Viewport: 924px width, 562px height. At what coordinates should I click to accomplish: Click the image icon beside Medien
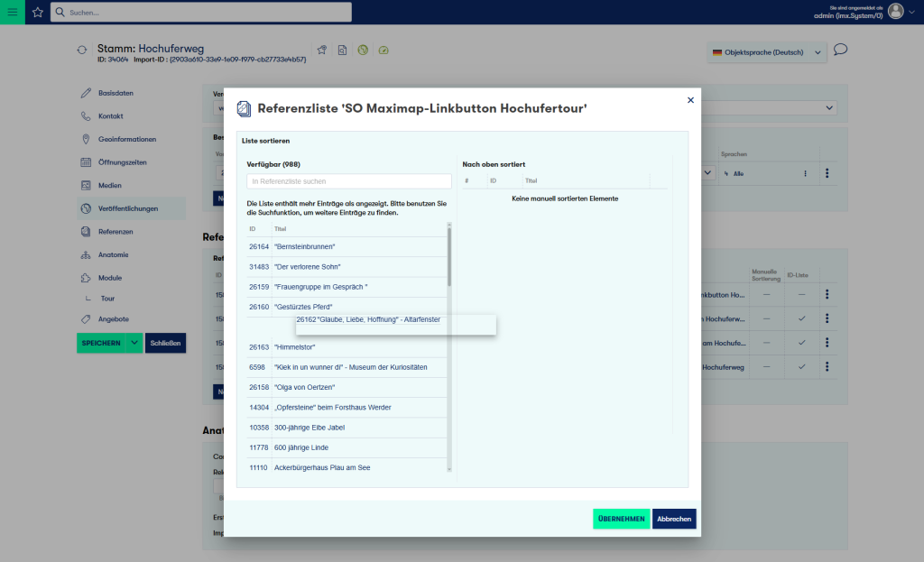tap(86, 185)
